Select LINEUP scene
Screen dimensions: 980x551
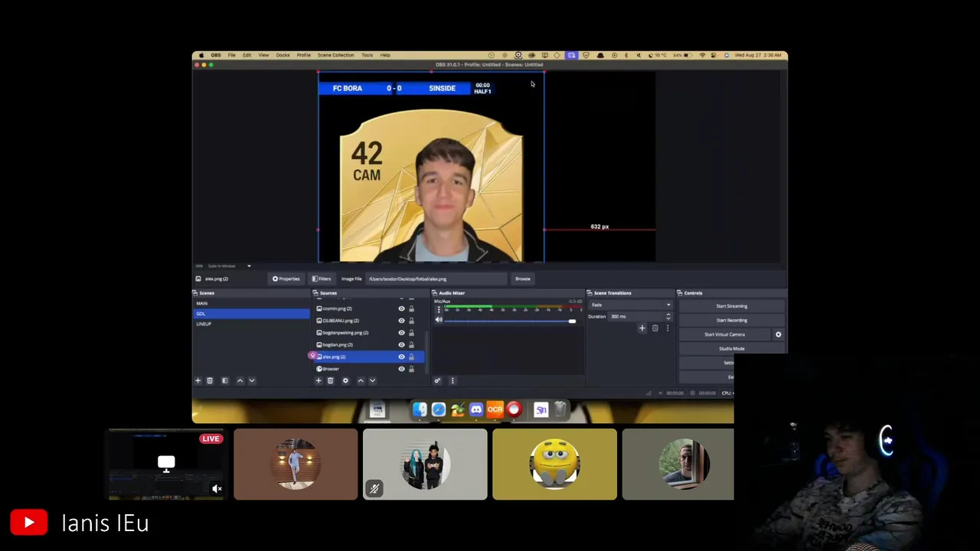pos(251,324)
